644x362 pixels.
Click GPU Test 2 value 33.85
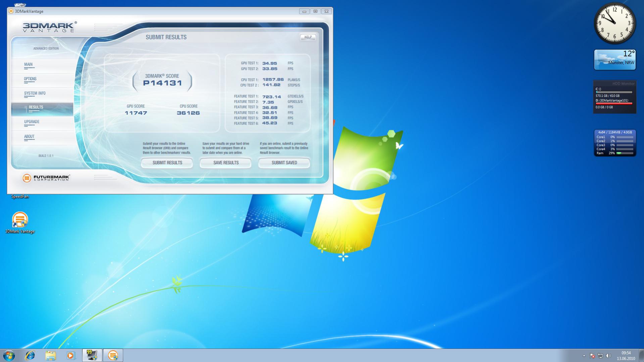point(270,69)
